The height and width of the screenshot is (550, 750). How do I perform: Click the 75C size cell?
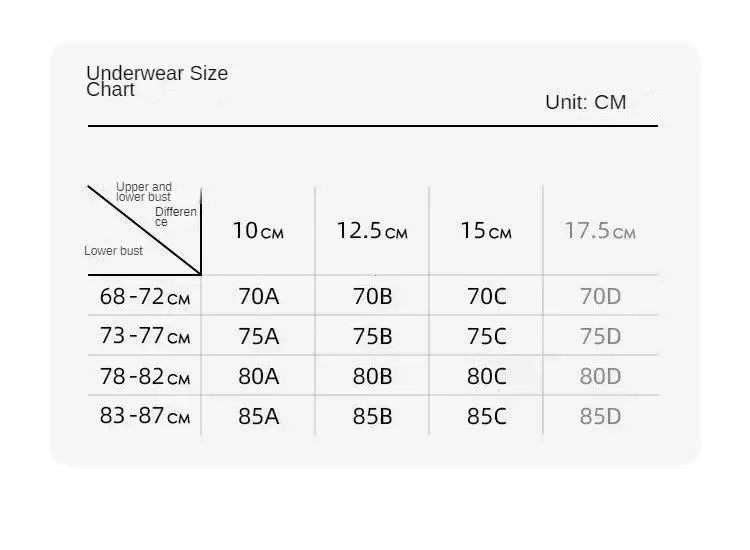tap(487, 337)
